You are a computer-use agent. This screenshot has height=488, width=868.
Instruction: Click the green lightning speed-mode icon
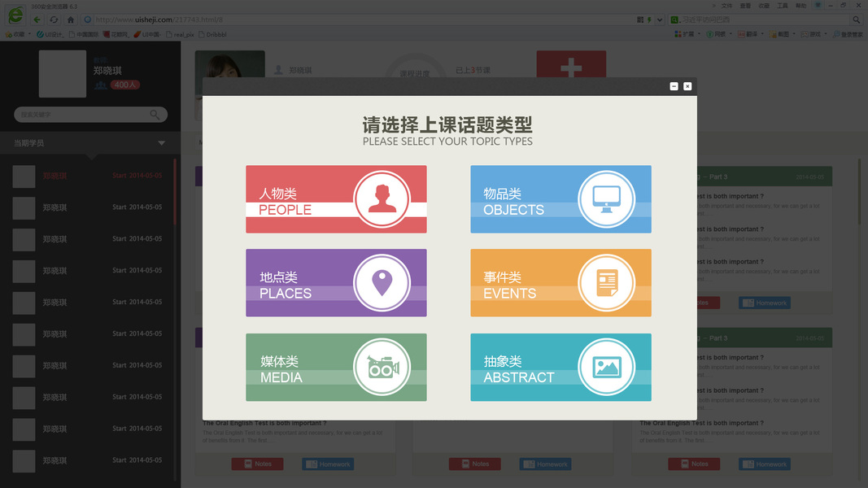pyautogui.click(x=649, y=20)
